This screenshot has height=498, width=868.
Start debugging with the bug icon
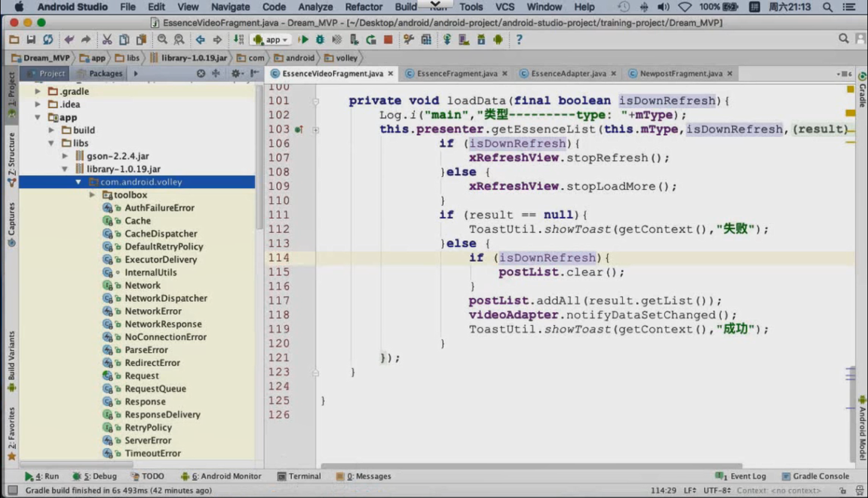pos(320,39)
